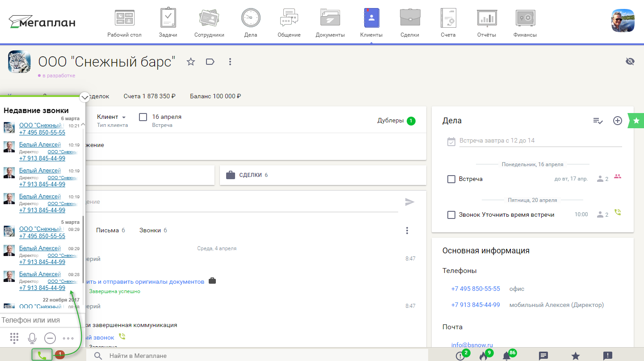Check the Встреча task checkbox
Screen dimensions: 644x361
451,179
